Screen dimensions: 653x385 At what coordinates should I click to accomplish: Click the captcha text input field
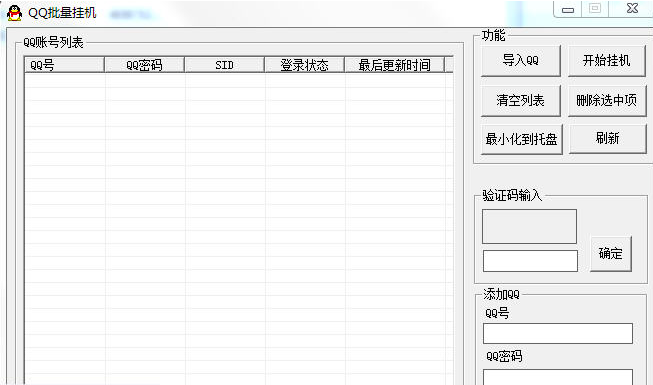(530, 261)
